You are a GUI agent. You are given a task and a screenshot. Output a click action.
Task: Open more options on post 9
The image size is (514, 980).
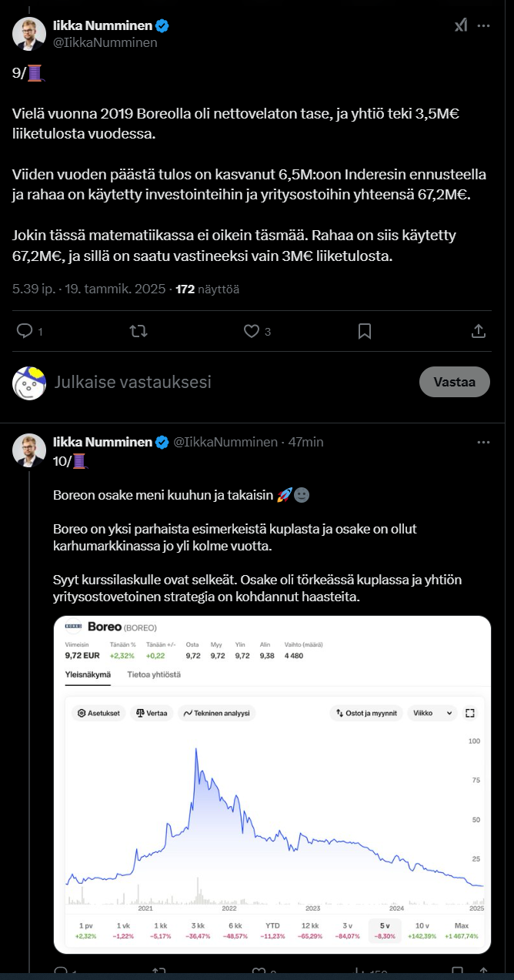coord(483,26)
